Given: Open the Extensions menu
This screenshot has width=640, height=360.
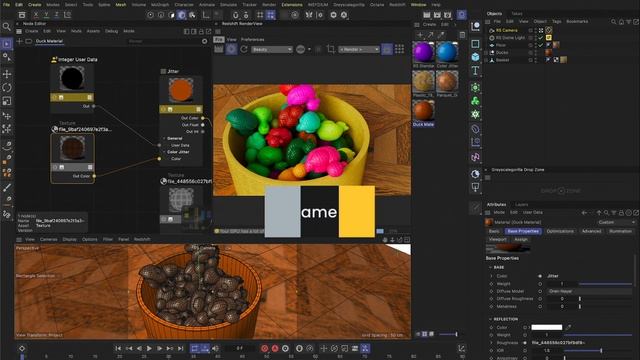Looking at the screenshot, I should pyautogui.click(x=292, y=4).
